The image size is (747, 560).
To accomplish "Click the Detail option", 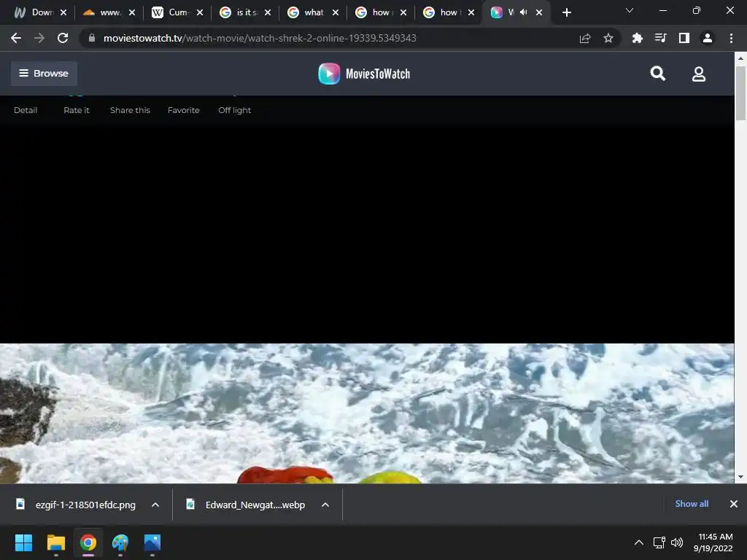I will 26,110.
